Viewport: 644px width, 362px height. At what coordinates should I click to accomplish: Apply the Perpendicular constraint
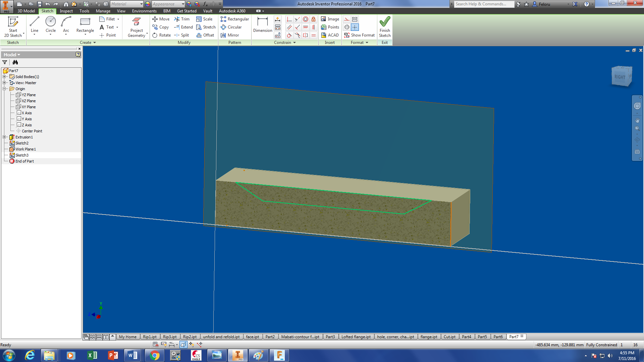(x=297, y=27)
